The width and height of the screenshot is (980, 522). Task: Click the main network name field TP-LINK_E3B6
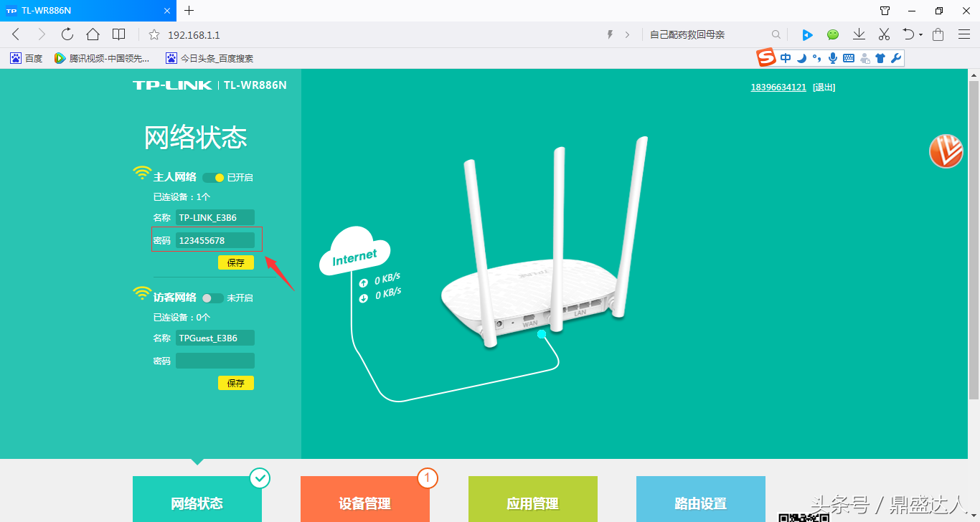coord(215,218)
